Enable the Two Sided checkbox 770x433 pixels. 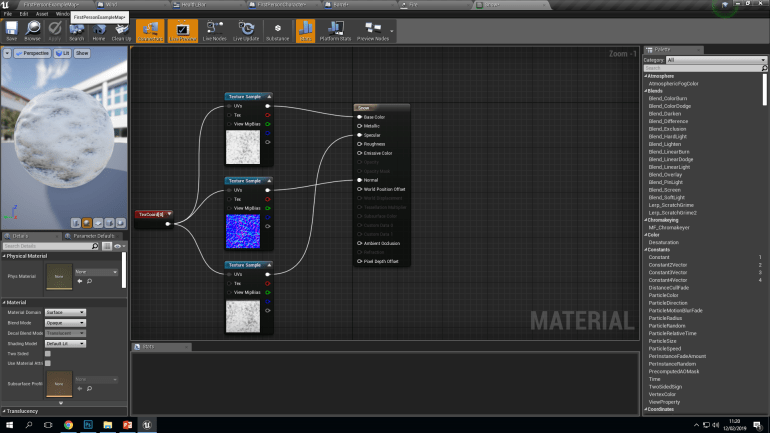(48, 353)
